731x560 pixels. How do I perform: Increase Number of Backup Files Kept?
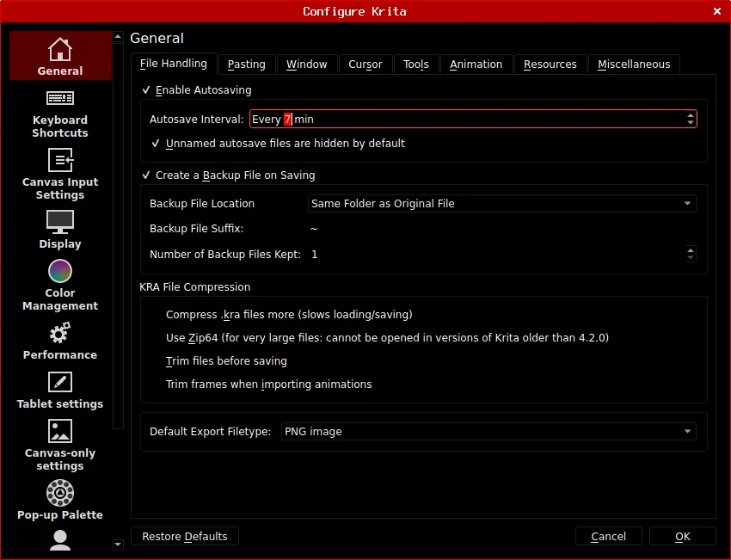pyautogui.click(x=691, y=250)
